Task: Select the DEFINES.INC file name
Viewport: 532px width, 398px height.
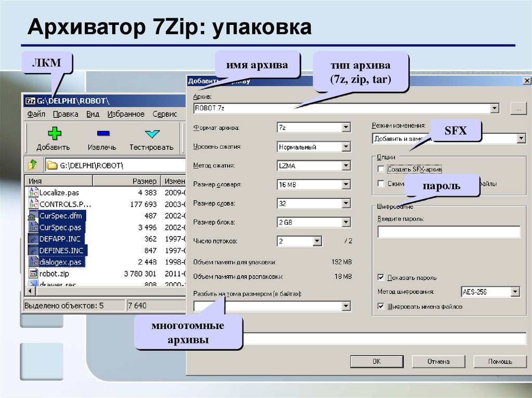Action: click(61, 251)
